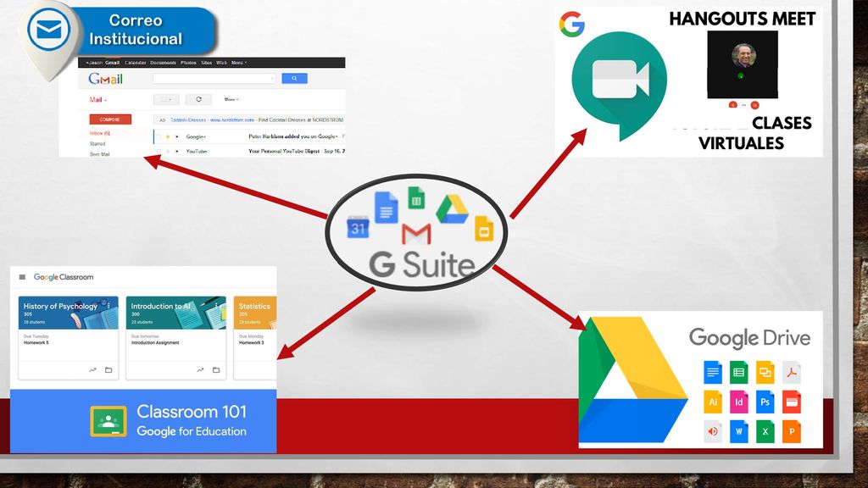The width and height of the screenshot is (868, 488).
Task: Tick the checkbox on the Google+ email row
Action: [x=159, y=136]
